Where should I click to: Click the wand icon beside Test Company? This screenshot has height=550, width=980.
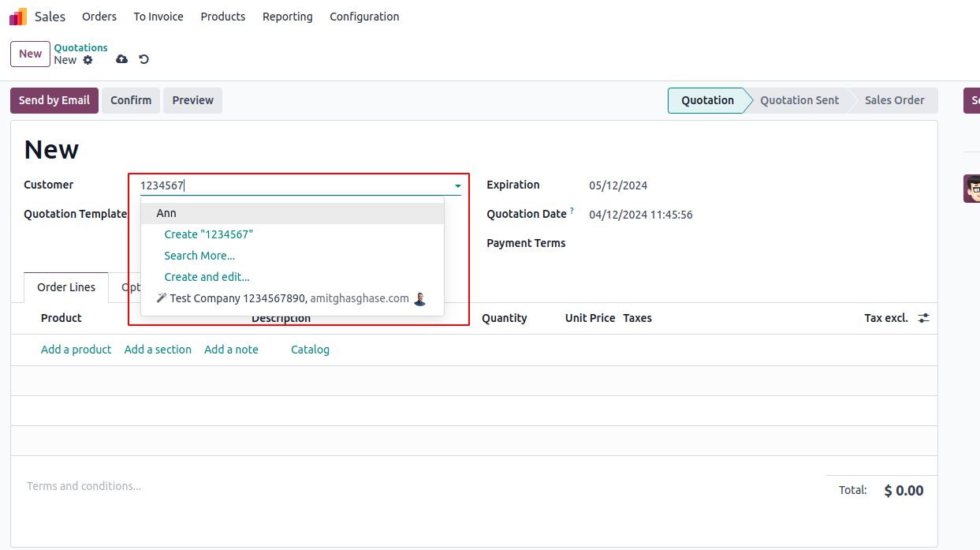(x=162, y=298)
